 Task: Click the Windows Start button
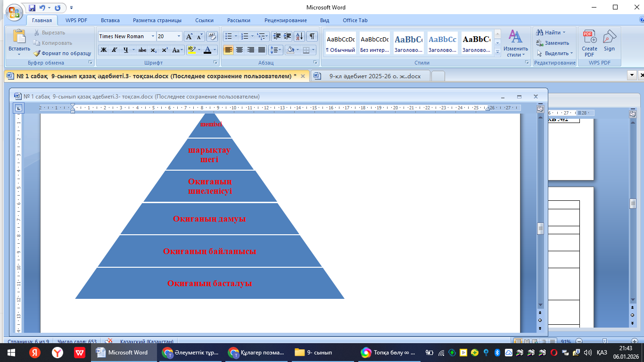[x=11, y=353]
